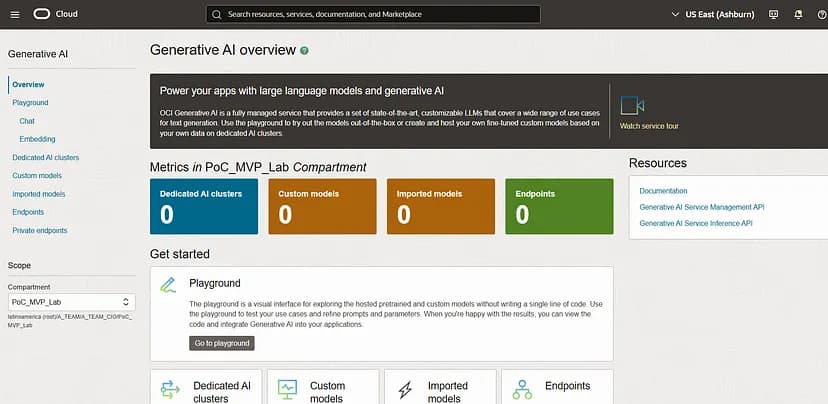Open Playground in the side menu

[30, 102]
